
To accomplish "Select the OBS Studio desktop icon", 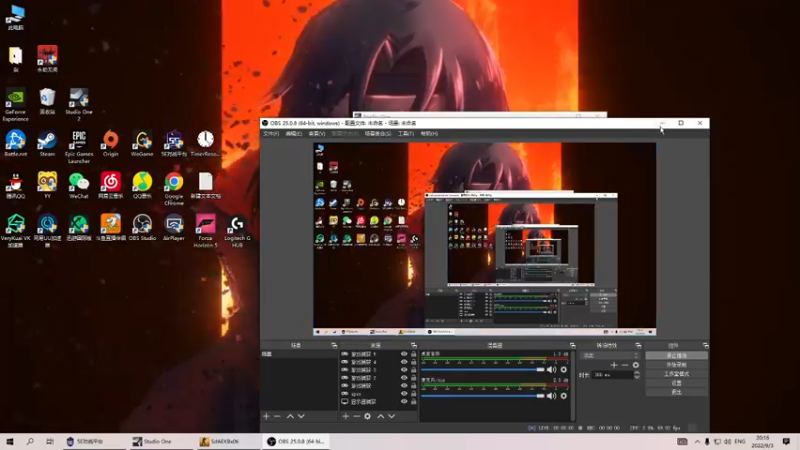I will tap(142, 228).
